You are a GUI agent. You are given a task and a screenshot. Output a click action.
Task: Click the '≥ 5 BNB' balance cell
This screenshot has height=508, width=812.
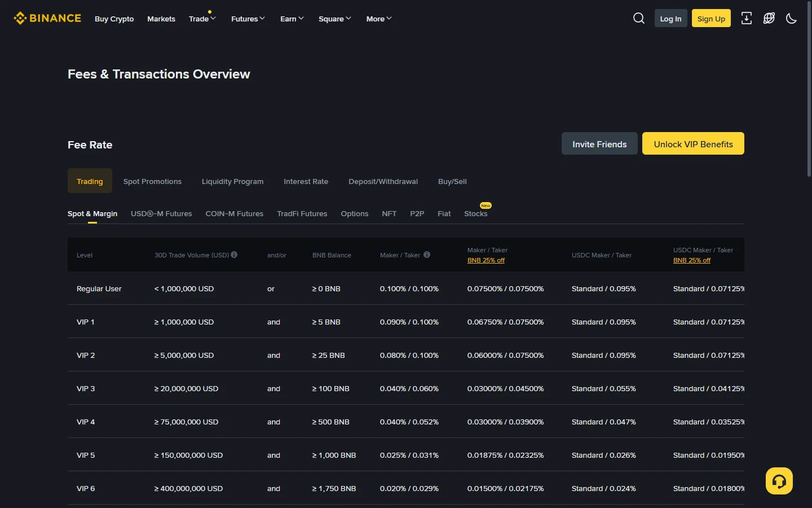[326, 322]
